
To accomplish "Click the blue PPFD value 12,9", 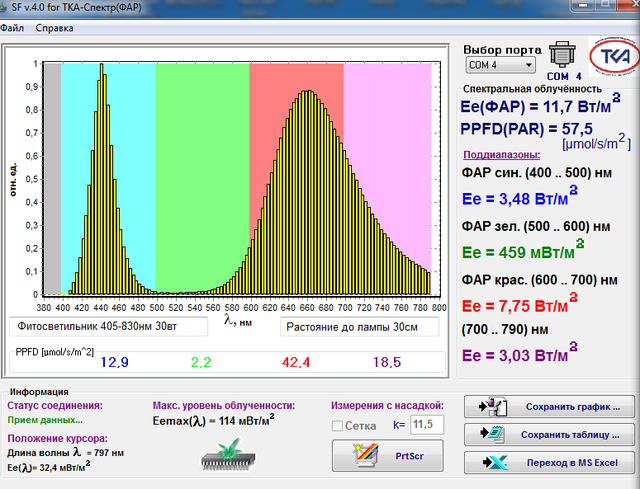I will [x=114, y=362].
